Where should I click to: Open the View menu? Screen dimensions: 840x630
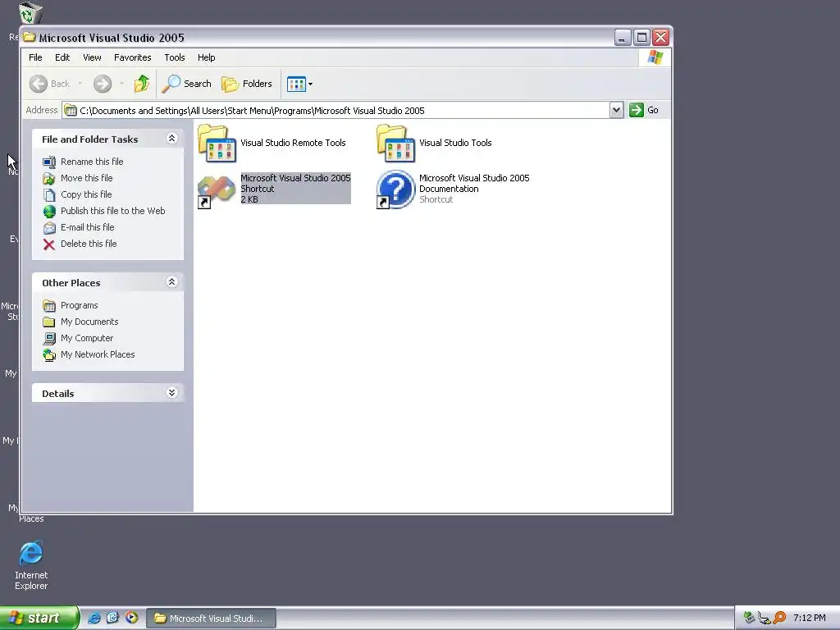tap(92, 57)
